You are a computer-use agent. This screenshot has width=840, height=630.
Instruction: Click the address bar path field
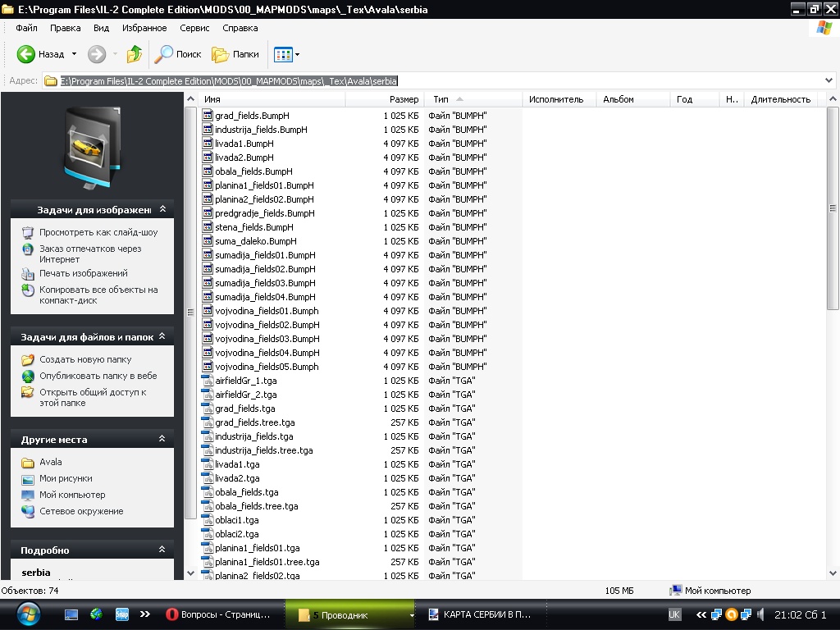tap(432, 81)
